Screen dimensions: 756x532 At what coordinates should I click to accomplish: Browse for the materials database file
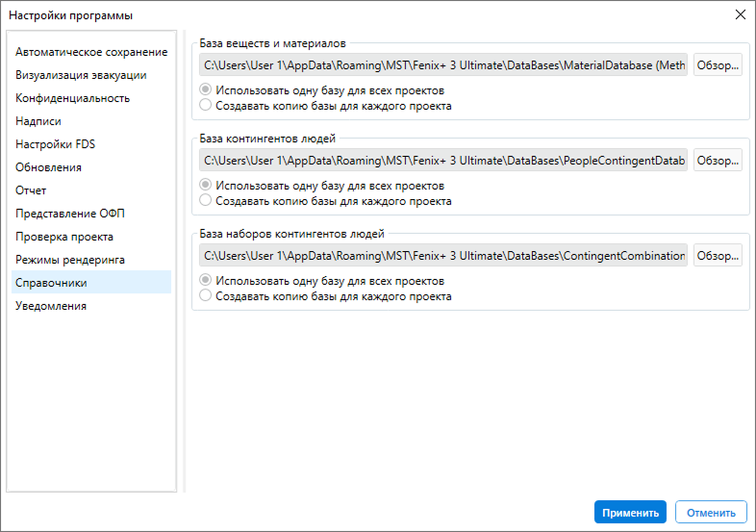718,65
